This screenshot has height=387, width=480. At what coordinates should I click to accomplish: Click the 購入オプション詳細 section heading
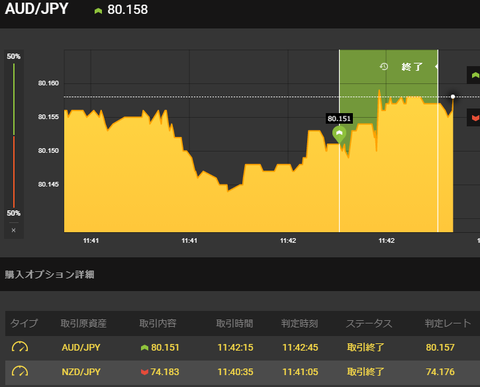[x=50, y=275]
